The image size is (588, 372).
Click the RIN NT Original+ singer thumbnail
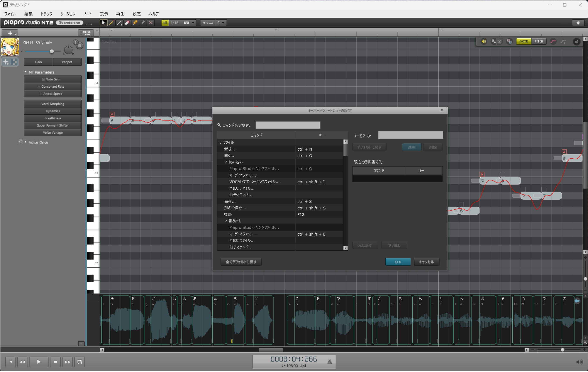10,47
